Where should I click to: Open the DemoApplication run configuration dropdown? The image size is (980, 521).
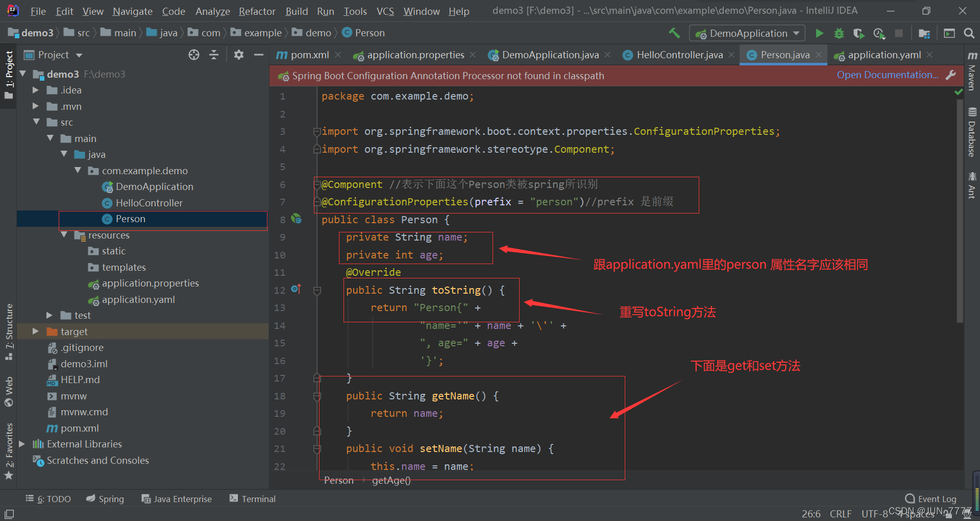(x=747, y=33)
